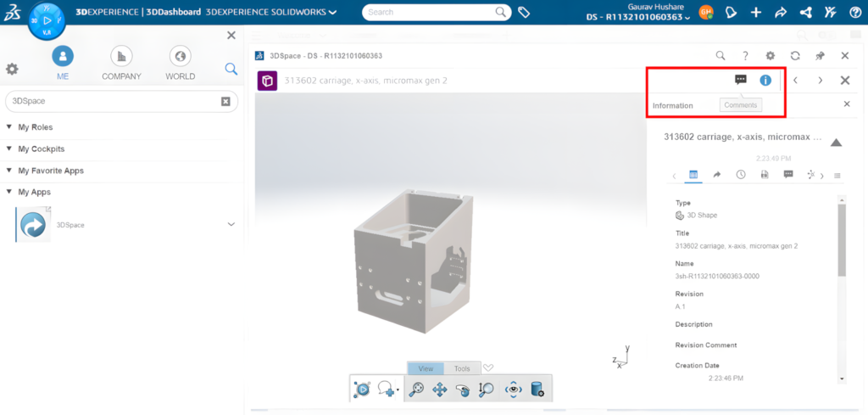Launch the 3DSpace app tile

tap(34, 224)
